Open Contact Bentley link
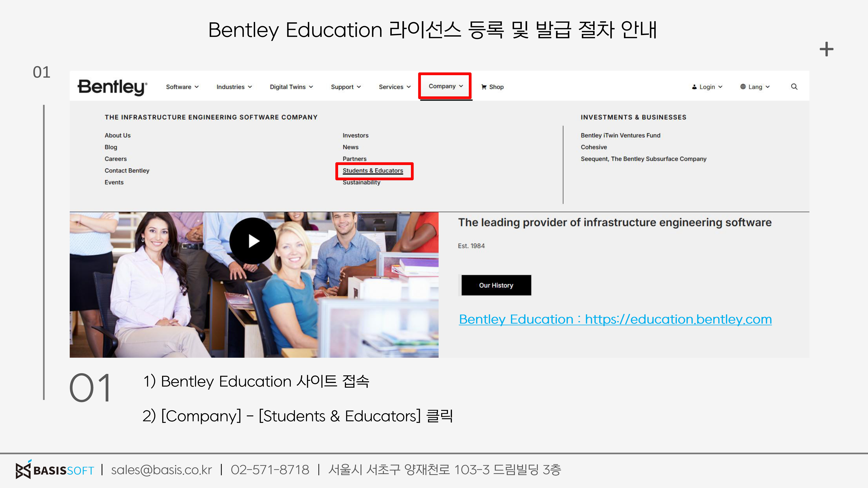Screen dimensions: 868x488 [127, 171]
